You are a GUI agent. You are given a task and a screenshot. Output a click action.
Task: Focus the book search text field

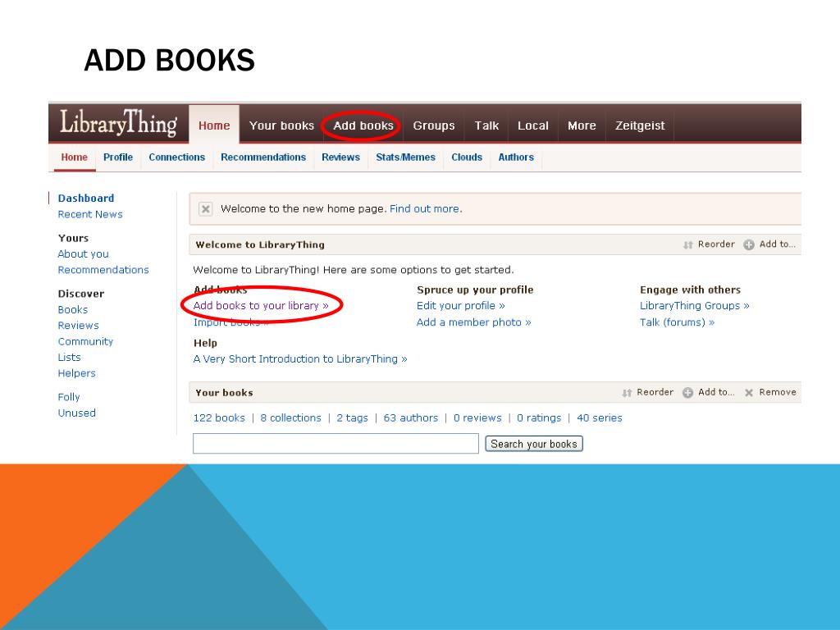coord(336,444)
